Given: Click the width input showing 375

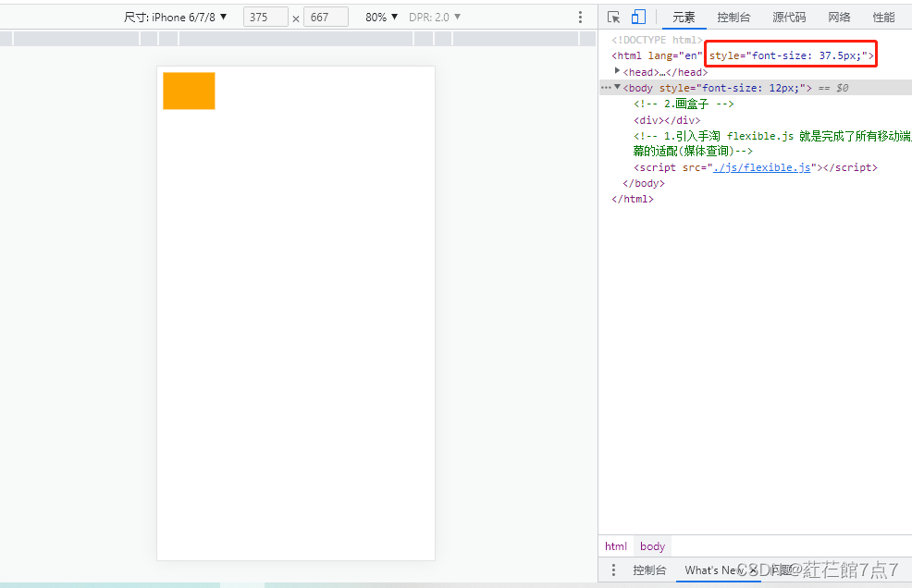Looking at the screenshot, I should point(265,16).
